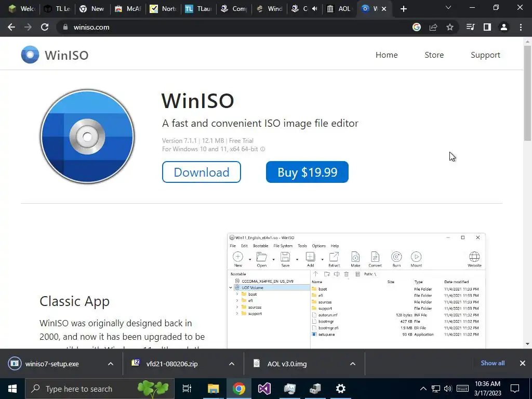Switch to the Com tab

click(234, 9)
